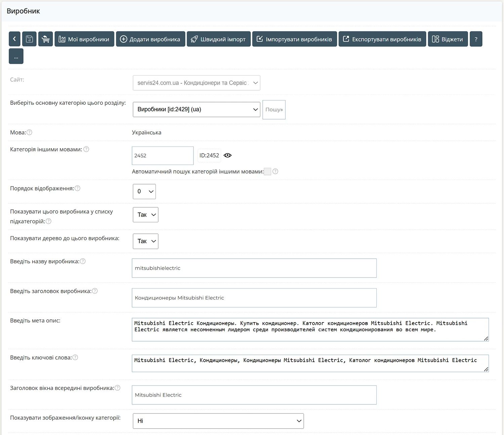The height and width of the screenshot is (435, 504).
Task: Click Додати виробника button
Action: (151, 39)
